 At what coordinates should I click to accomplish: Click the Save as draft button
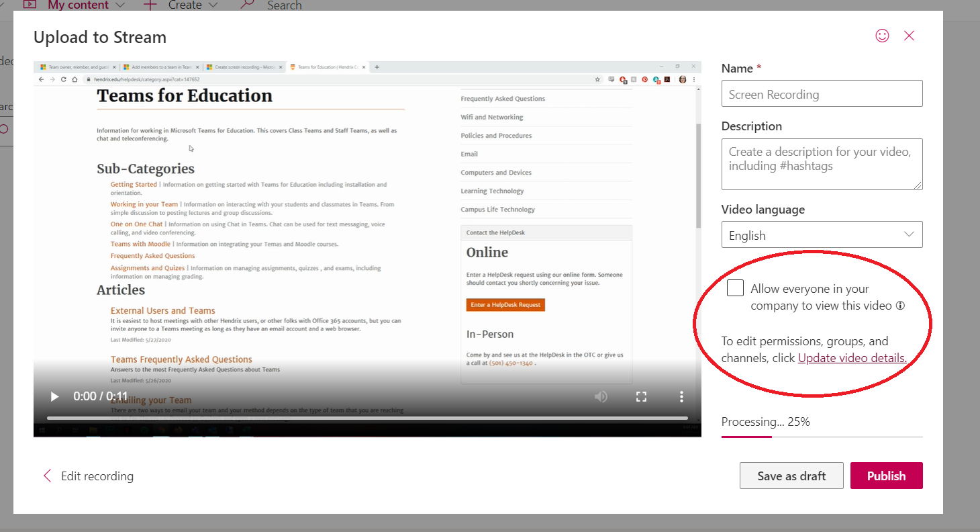pos(791,476)
